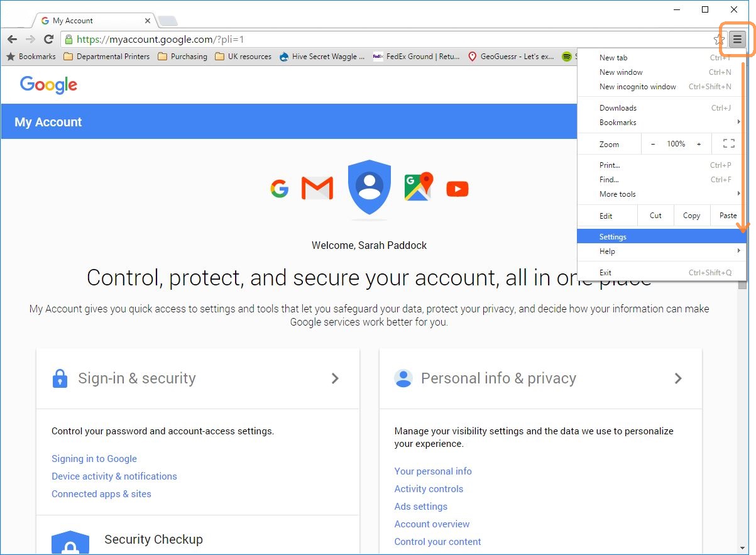Screen dimensions: 756x555
Task: Open the Your personal info link
Action: (433, 471)
